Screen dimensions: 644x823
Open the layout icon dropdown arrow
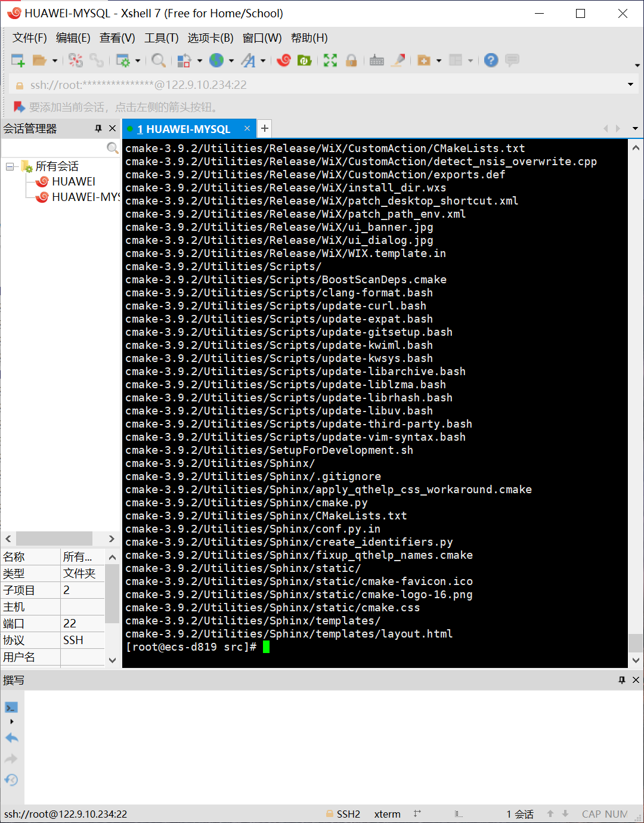470,60
